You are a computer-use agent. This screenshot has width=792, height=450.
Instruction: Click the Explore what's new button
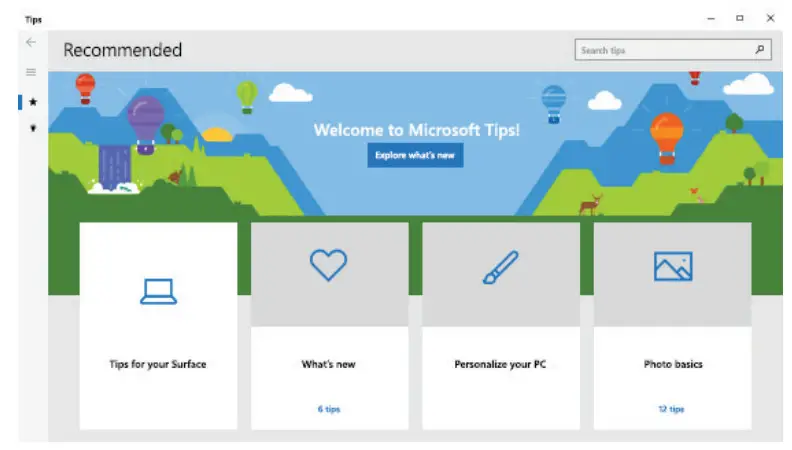(415, 156)
